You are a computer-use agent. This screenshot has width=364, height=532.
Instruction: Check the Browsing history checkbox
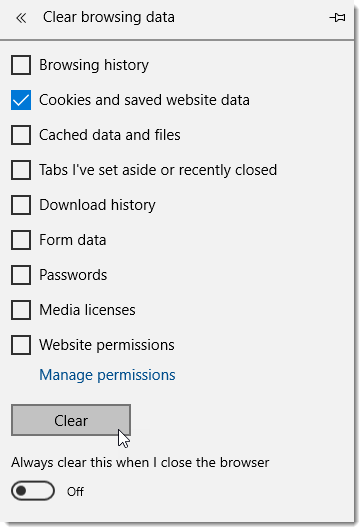coord(21,65)
